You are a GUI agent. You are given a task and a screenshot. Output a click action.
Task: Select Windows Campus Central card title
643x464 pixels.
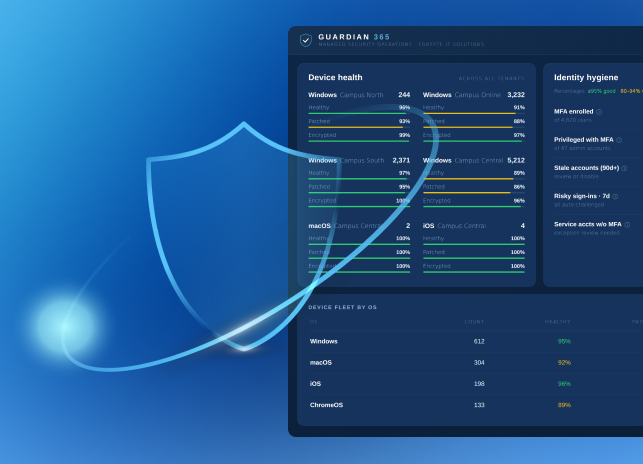pos(463,160)
